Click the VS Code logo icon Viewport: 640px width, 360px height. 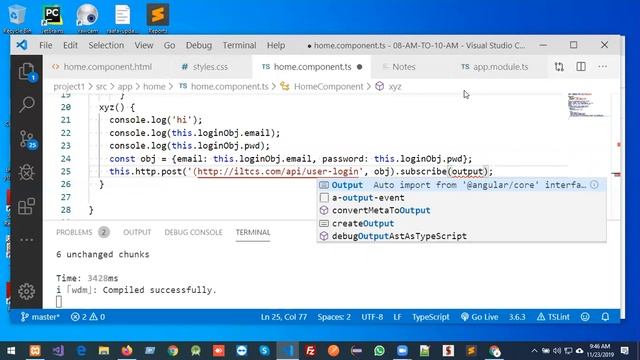[22, 45]
